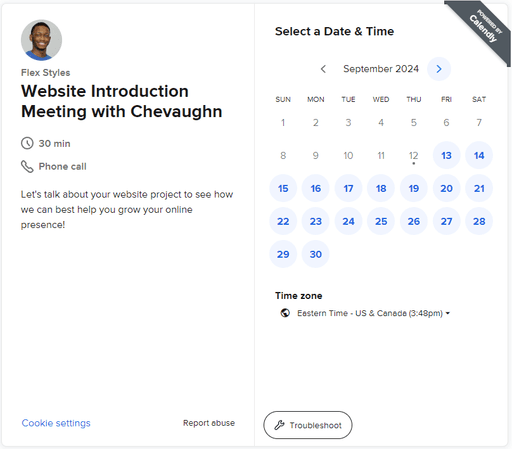The height and width of the screenshot is (449, 512).
Task: Click the wrench icon in Troubleshoot
Action: pos(279,425)
